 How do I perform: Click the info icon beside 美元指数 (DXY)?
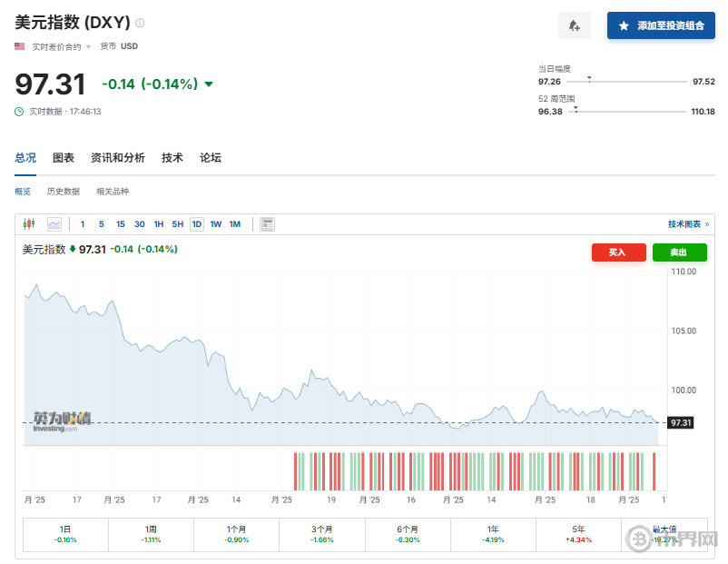pyautogui.click(x=140, y=23)
